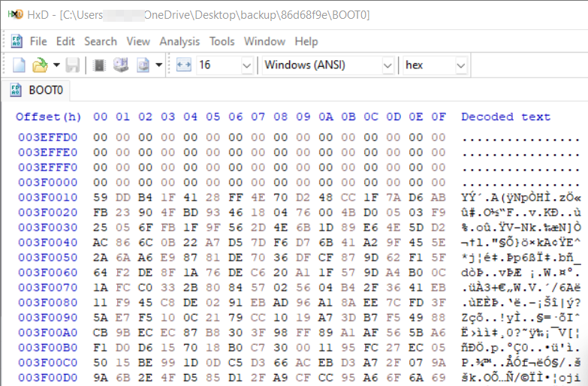
Task: Open the Search menu
Action: 101,41
